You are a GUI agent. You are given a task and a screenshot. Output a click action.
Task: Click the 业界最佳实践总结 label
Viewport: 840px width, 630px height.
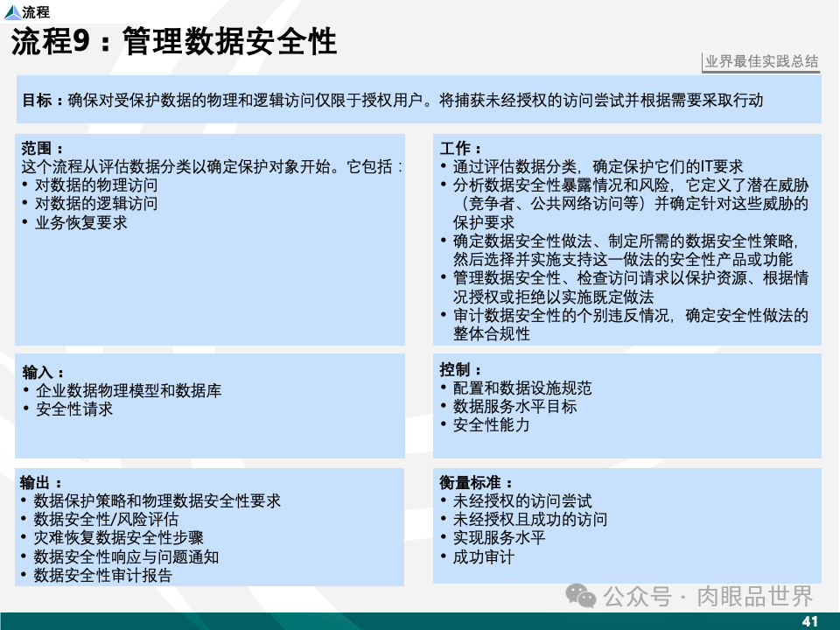pos(761,61)
